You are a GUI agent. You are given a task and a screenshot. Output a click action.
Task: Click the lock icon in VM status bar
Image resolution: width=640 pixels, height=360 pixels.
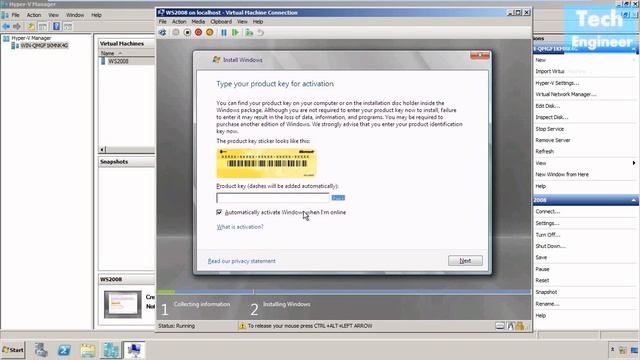[x=520, y=326]
